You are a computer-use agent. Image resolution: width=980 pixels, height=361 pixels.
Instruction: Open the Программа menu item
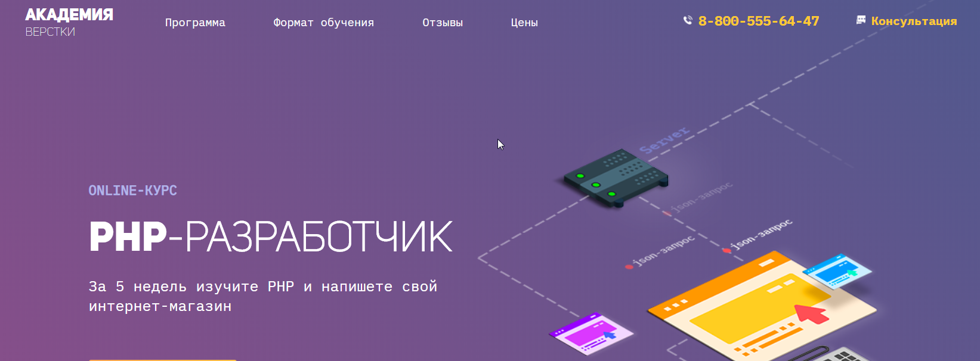point(195,23)
